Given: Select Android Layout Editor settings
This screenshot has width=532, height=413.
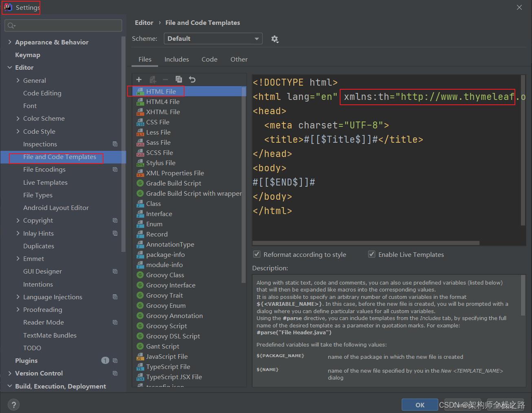Looking at the screenshot, I should (x=56, y=208).
